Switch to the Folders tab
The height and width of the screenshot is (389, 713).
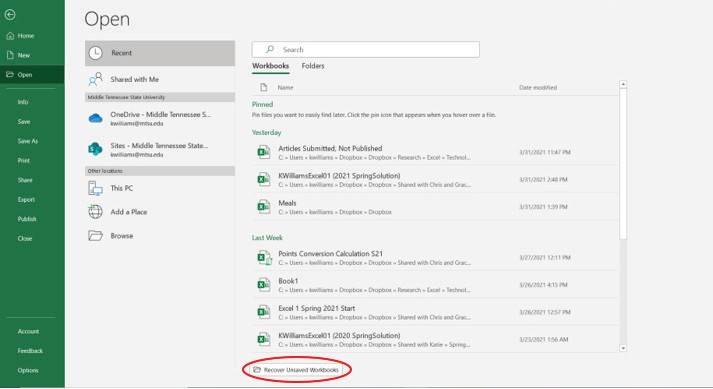(313, 66)
